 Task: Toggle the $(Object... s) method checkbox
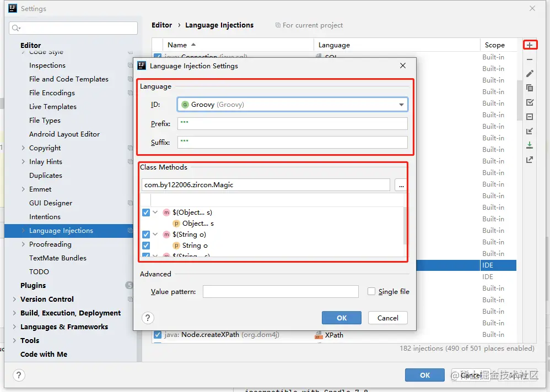(x=146, y=213)
